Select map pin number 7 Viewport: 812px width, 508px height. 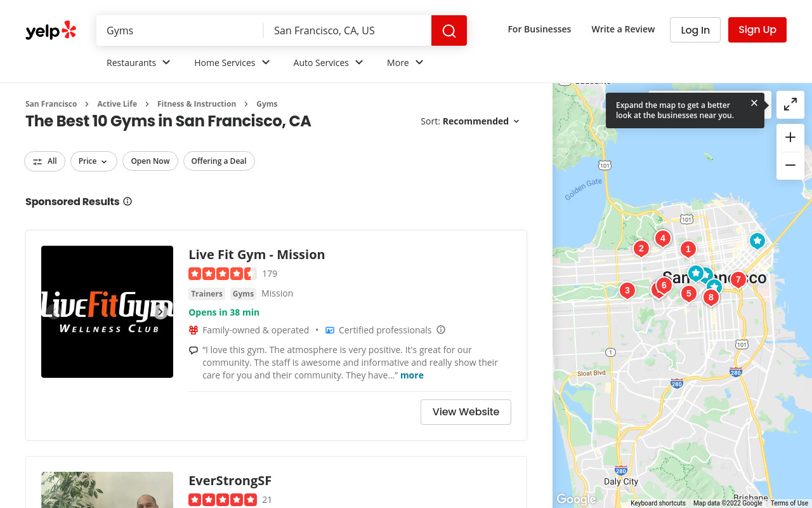pos(738,280)
